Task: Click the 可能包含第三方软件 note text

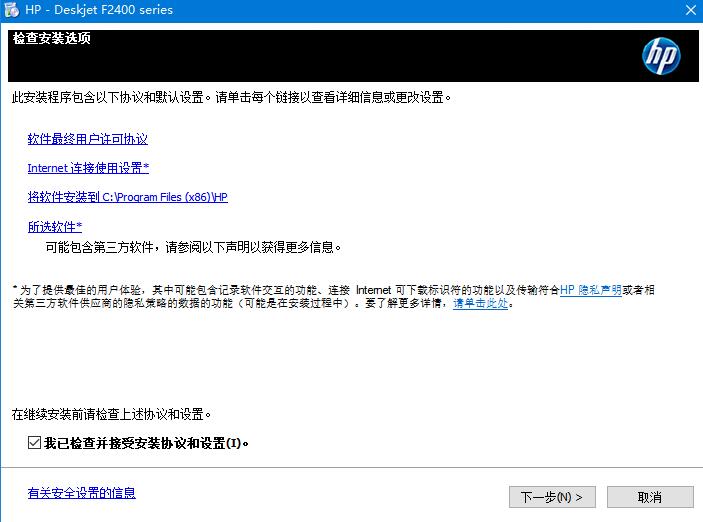Action: coord(193,247)
